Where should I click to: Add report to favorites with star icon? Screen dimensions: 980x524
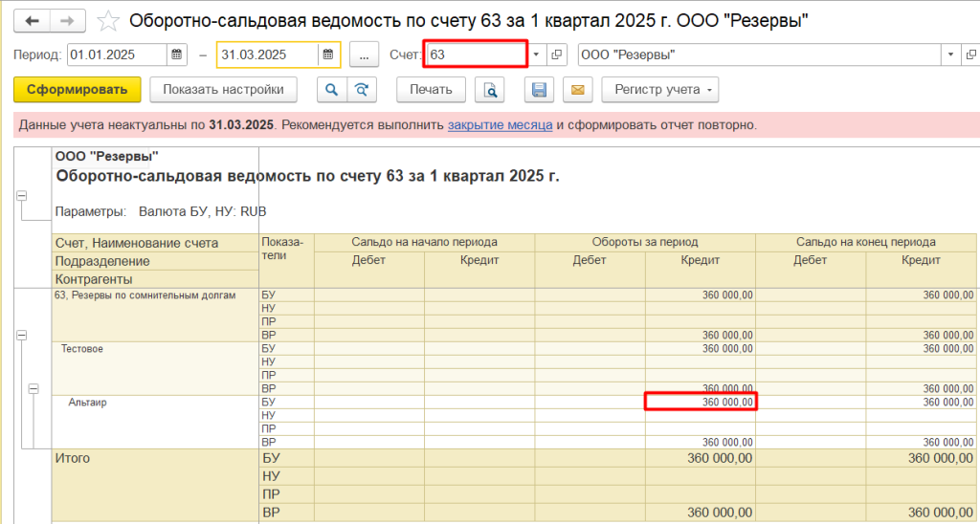(x=109, y=21)
